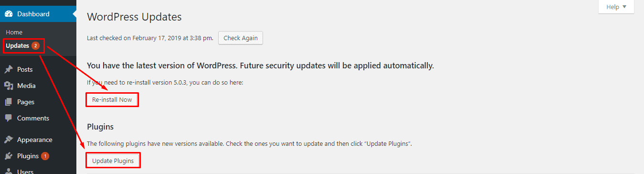
Task: Click the Plugins plug icon
Action: [x=9, y=156]
